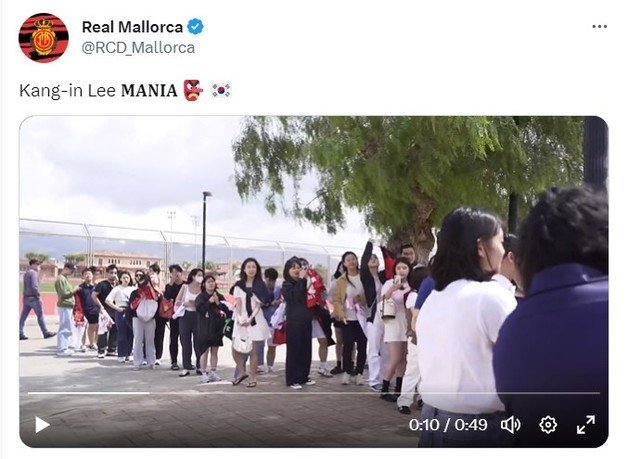Click the blue verified badge
The image size is (628, 459).
[195, 27]
